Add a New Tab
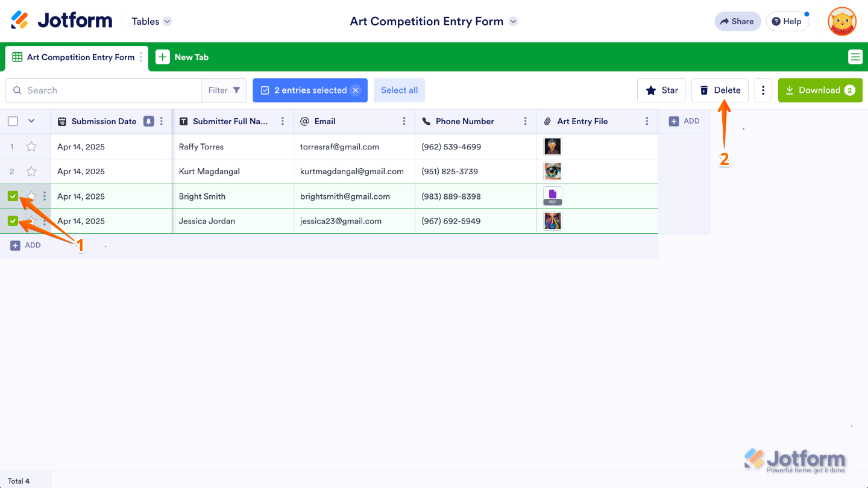 [x=183, y=57]
